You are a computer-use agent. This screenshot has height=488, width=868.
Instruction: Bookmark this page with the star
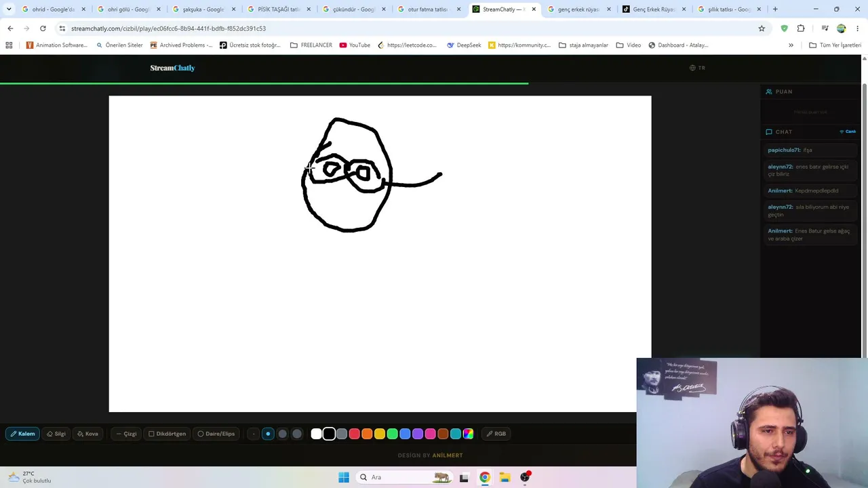(x=762, y=28)
